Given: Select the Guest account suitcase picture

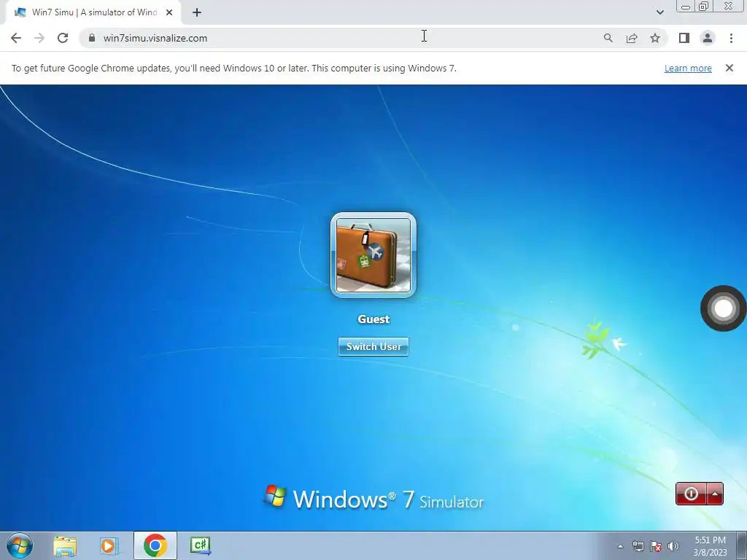Looking at the screenshot, I should pyautogui.click(x=373, y=255).
